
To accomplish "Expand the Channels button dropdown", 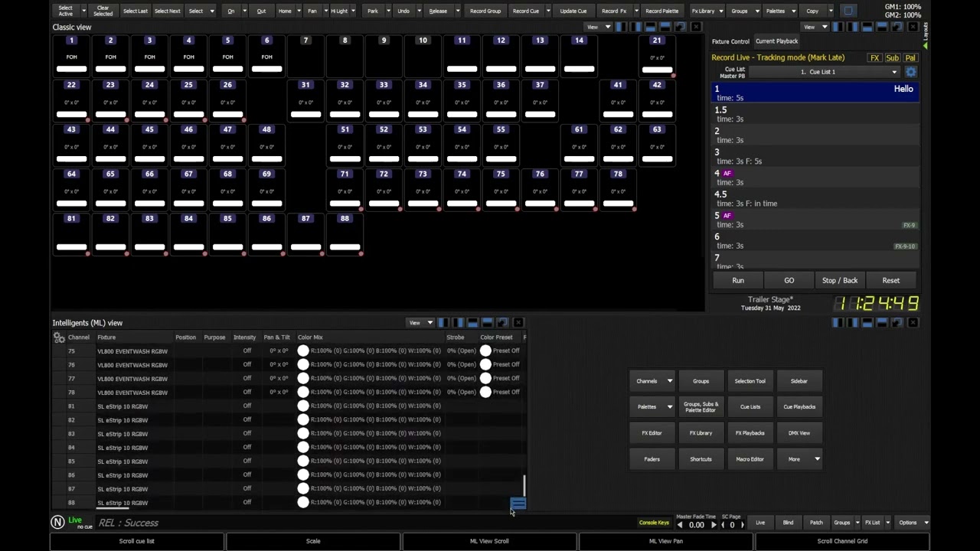I will pos(670,381).
